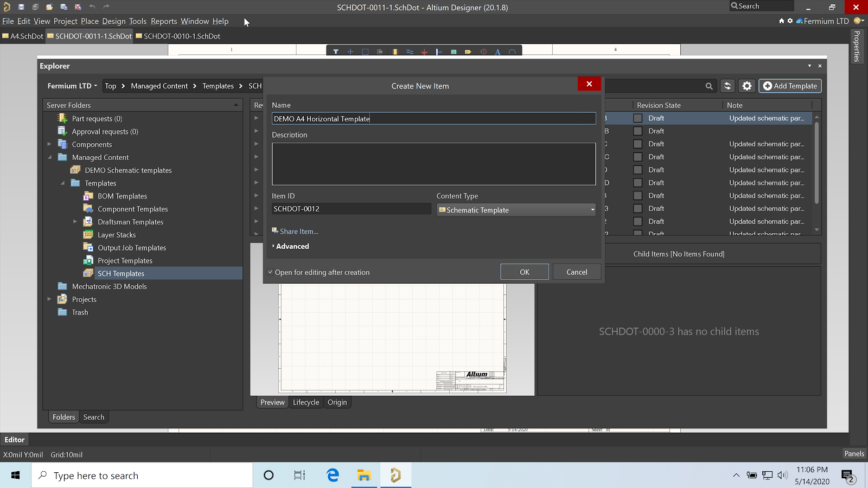Image resolution: width=868 pixels, height=488 pixels.
Task: Click the green Sheet Symbol icon
Action: pyautogui.click(x=454, y=52)
